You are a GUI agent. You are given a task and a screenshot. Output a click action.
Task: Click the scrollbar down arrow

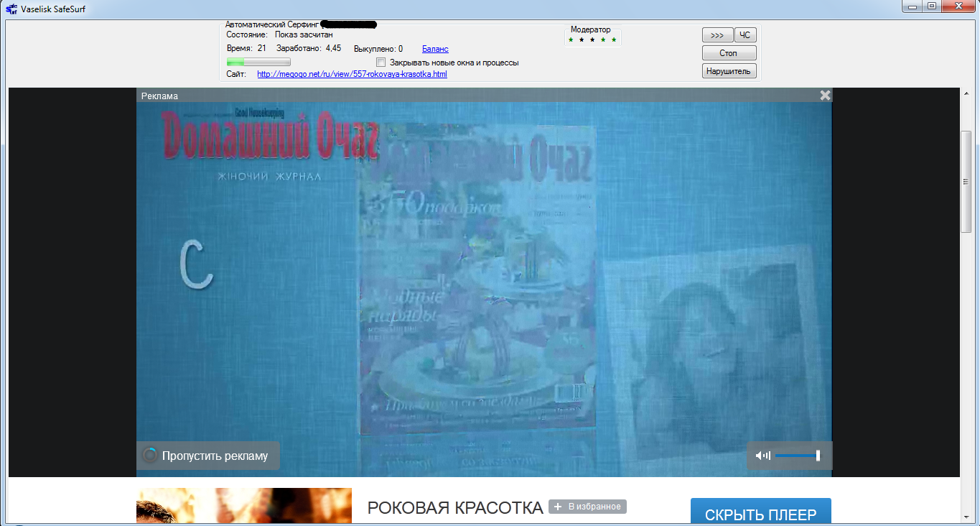point(966,516)
